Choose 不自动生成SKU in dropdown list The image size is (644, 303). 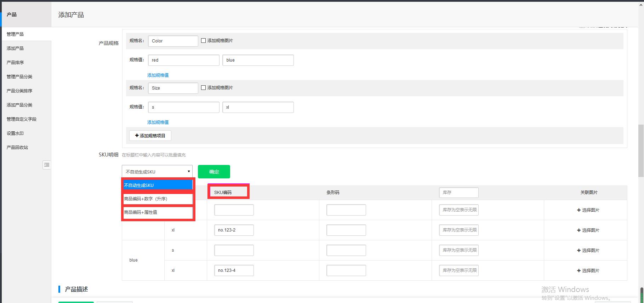pos(157,185)
